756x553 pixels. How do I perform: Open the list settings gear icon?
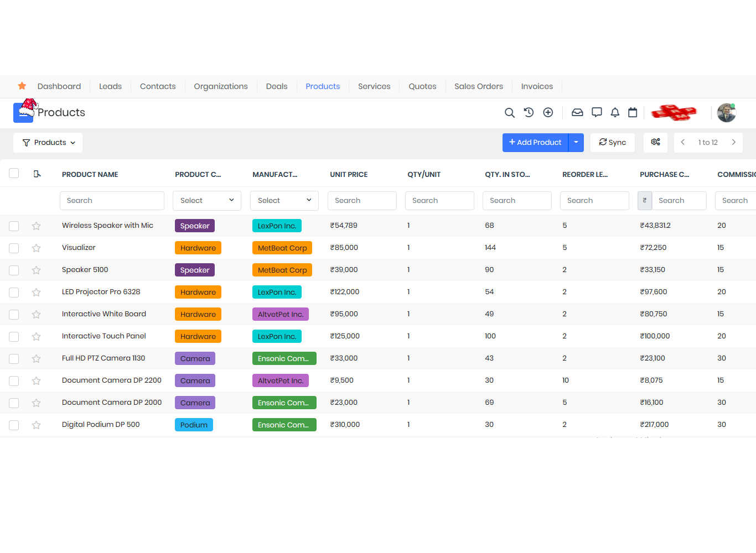click(x=655, y=142)
